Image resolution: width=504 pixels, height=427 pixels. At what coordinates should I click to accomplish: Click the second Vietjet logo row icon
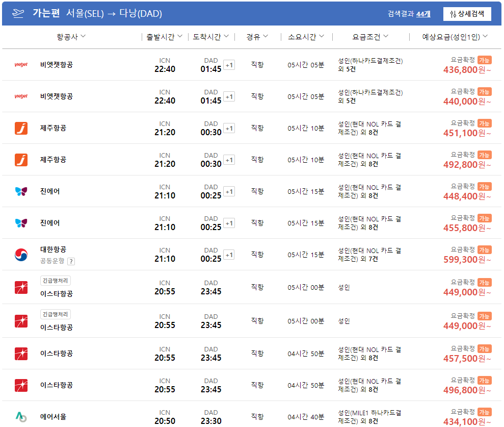tap(21, 96)
